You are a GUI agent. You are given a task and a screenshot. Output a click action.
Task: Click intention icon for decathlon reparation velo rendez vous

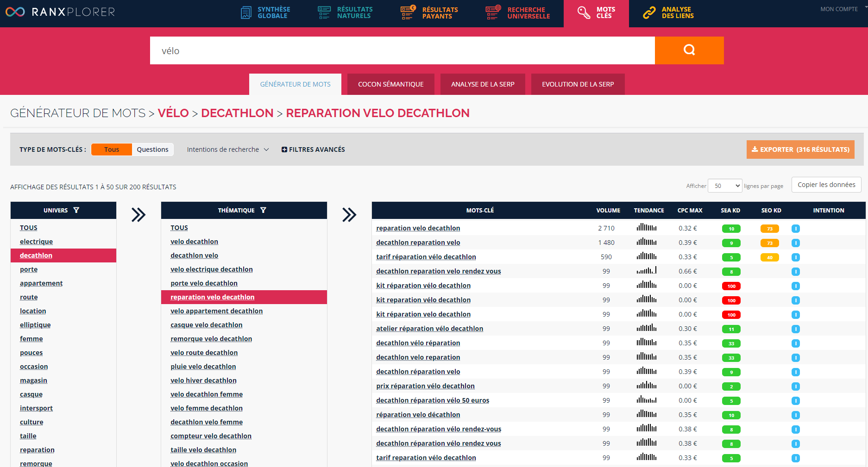796,272
